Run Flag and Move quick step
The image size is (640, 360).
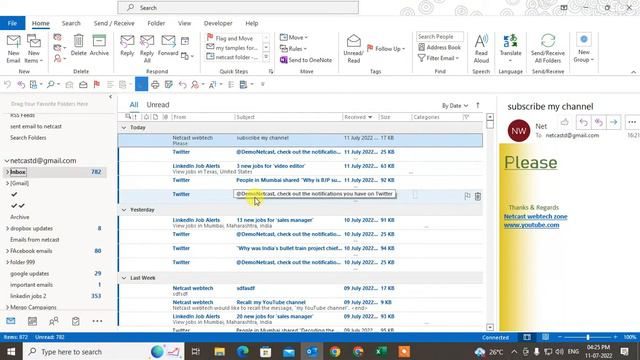tap(233, 38)
